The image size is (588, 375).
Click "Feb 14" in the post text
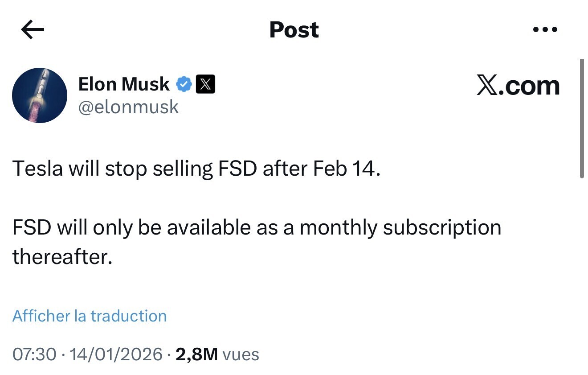[x=346, y=169]
